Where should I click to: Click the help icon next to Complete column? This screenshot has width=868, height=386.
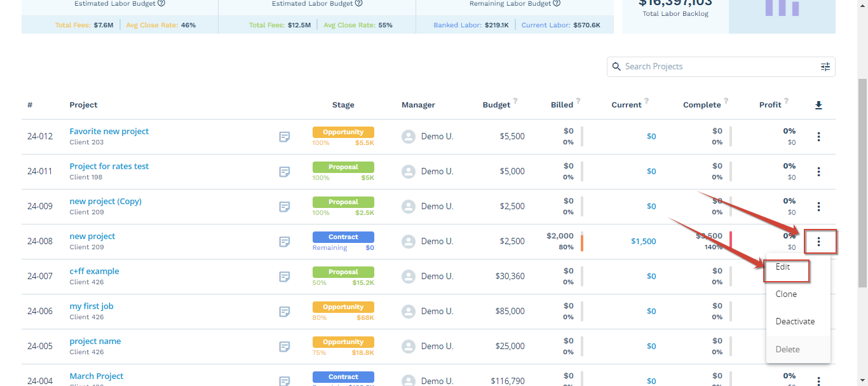(724, 100)
